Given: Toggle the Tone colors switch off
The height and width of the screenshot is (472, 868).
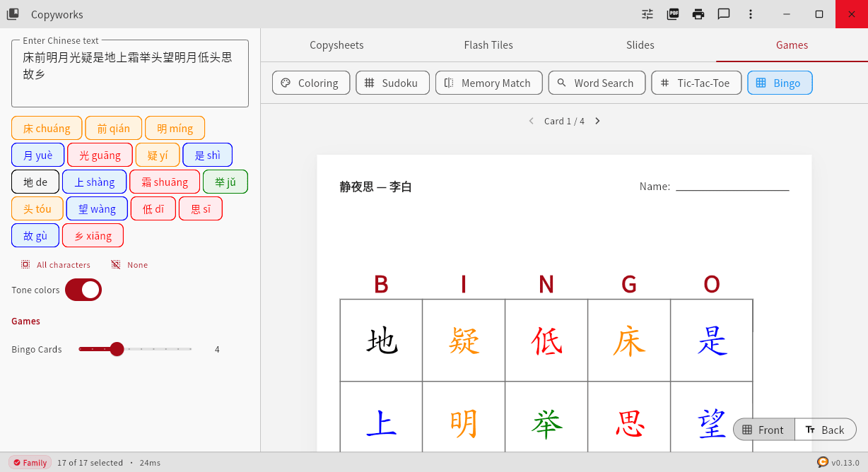Looking at the screenshot, I should coord(83,290).
